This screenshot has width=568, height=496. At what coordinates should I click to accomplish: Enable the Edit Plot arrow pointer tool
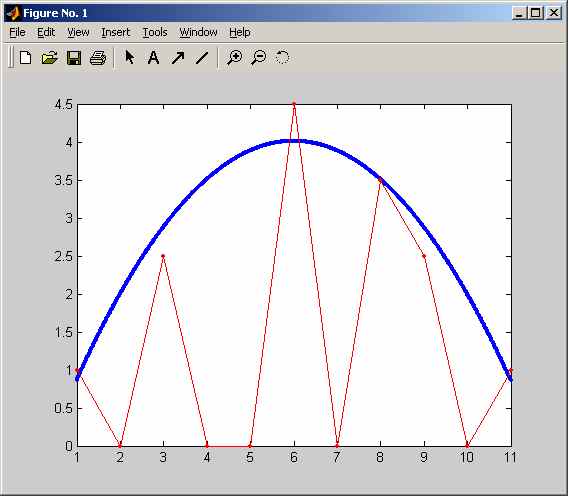pos(129,57)
